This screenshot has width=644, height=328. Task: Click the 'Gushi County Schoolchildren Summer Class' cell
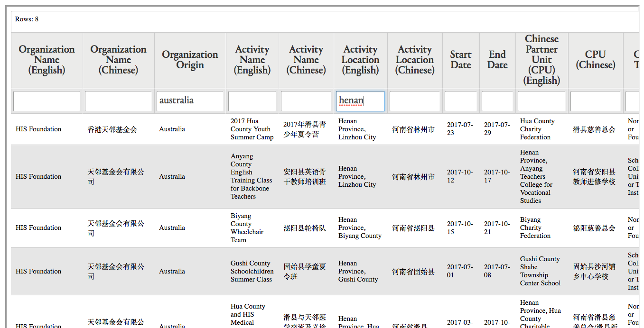252,271
